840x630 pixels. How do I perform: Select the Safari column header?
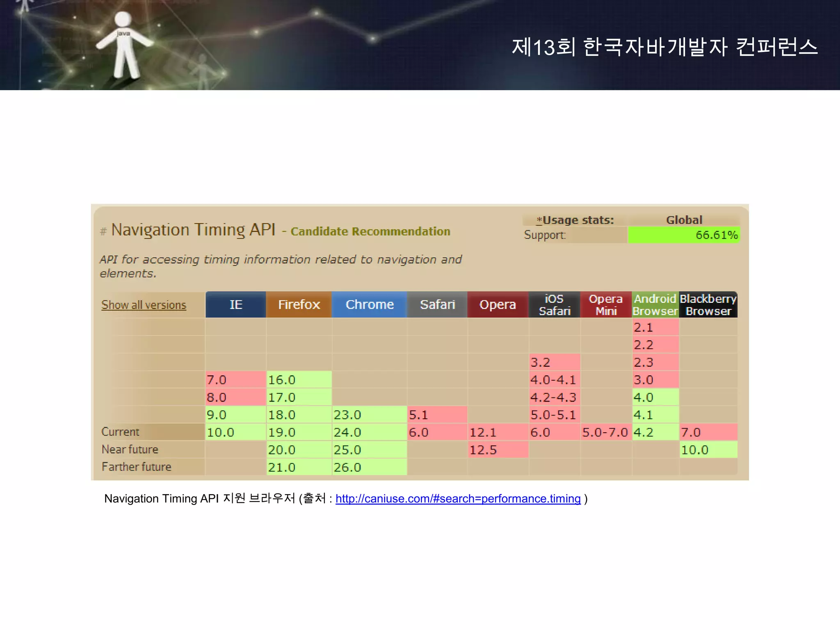(x=437, y=305)
